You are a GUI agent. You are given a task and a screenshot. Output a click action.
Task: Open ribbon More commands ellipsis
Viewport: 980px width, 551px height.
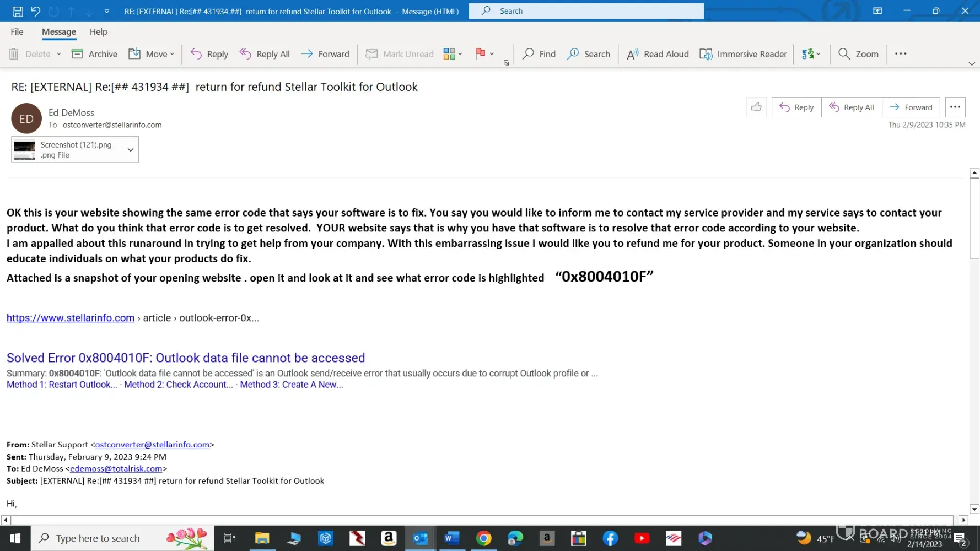point(901,54)
